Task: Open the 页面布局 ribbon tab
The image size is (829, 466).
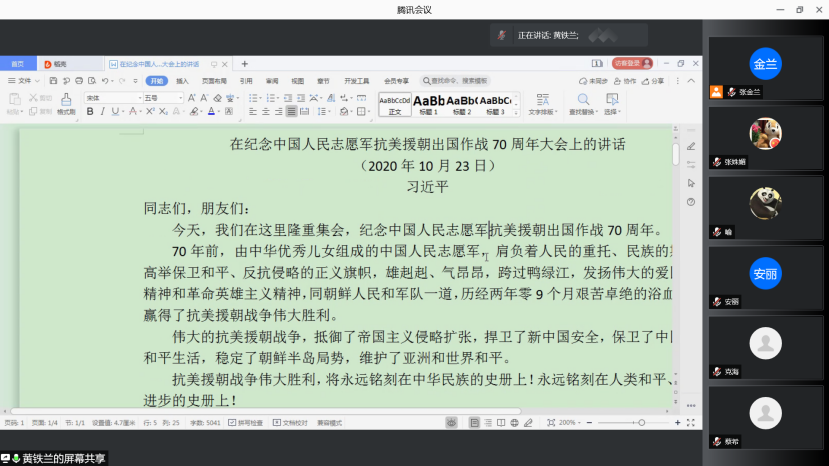Action: point(214,81)
